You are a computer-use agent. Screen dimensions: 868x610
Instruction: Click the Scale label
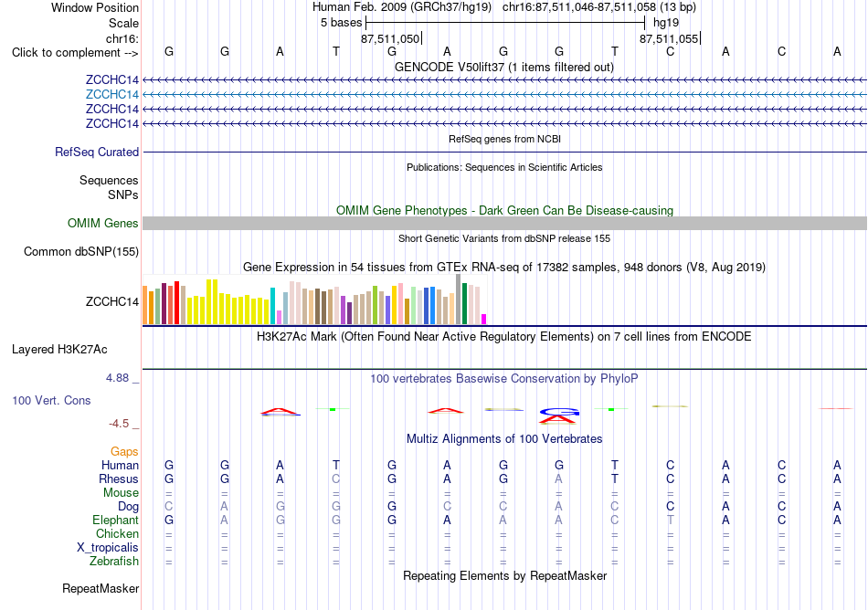(123, 23)
